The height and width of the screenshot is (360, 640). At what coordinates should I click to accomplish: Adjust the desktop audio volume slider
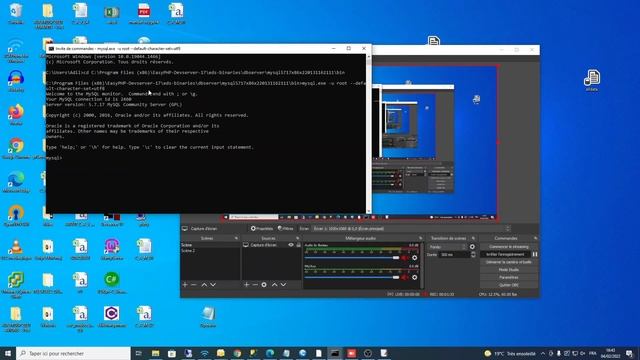click(x=352, y=258)
